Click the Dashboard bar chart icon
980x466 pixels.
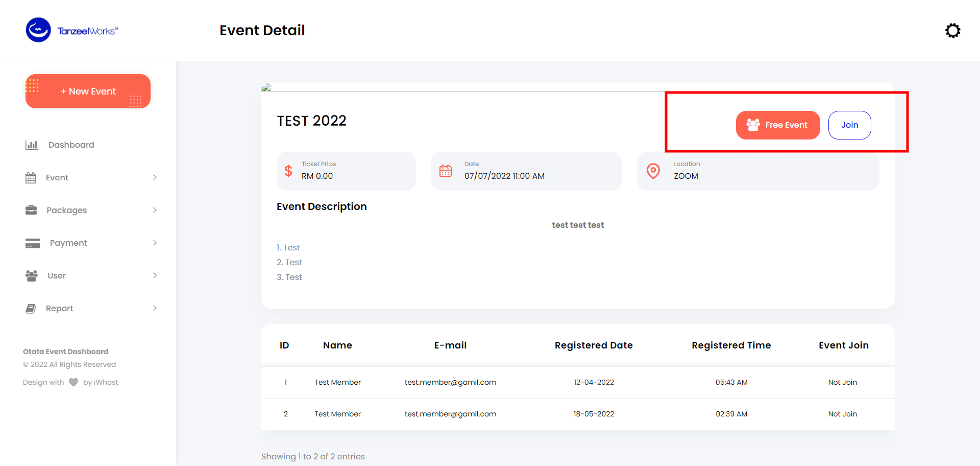pos(32,145)
